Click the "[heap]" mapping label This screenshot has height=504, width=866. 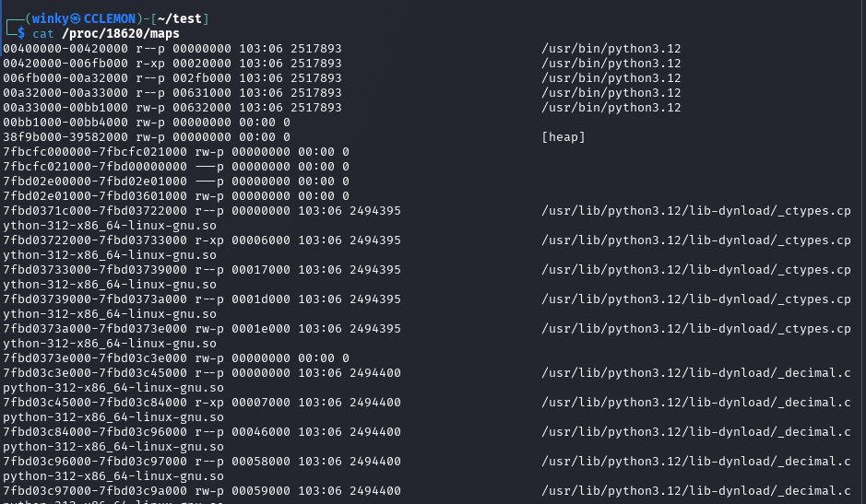click(x=563, y=136)
